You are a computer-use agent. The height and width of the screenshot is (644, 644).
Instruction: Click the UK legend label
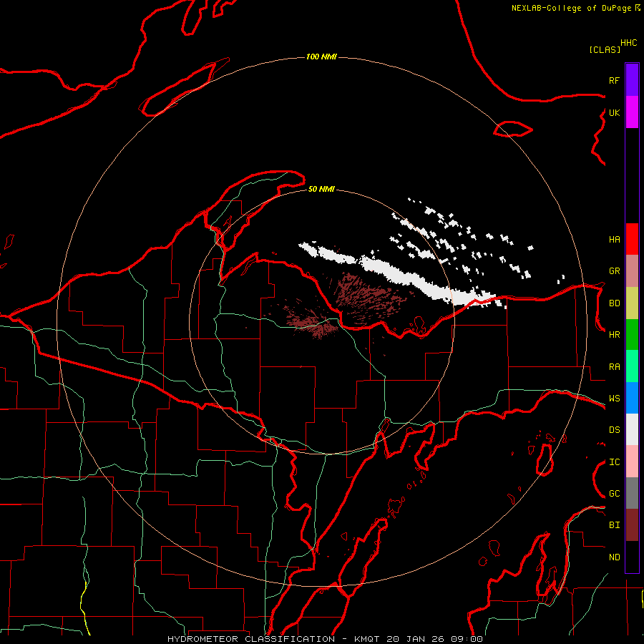(x=614, y=112)
